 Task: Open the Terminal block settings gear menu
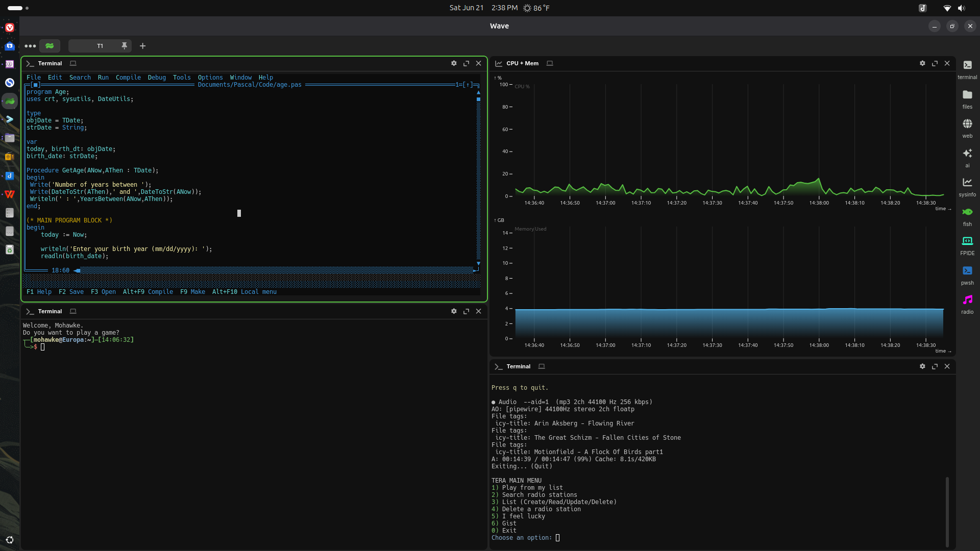click(454, 63)
